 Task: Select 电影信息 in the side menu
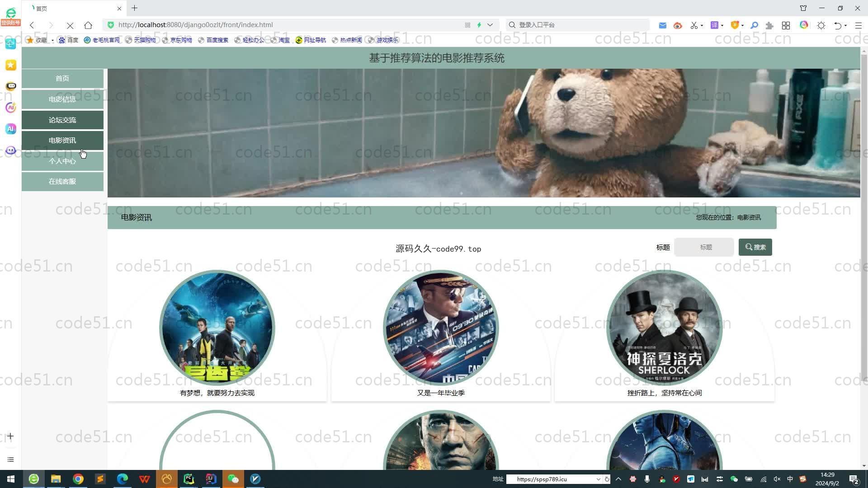point(62,99)
